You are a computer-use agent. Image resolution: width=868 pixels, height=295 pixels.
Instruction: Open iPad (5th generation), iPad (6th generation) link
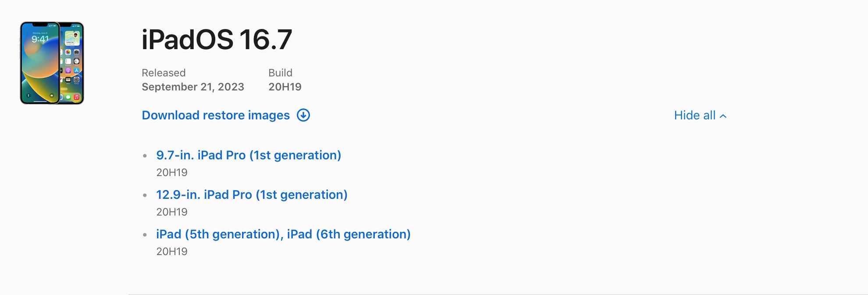point(283,234)
